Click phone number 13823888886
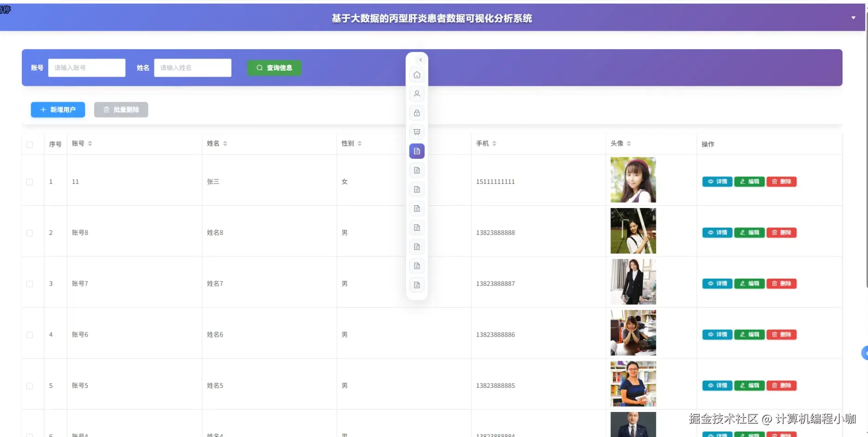Image resolution: width=868 pixels, height=437 pixels. [495, 335]
